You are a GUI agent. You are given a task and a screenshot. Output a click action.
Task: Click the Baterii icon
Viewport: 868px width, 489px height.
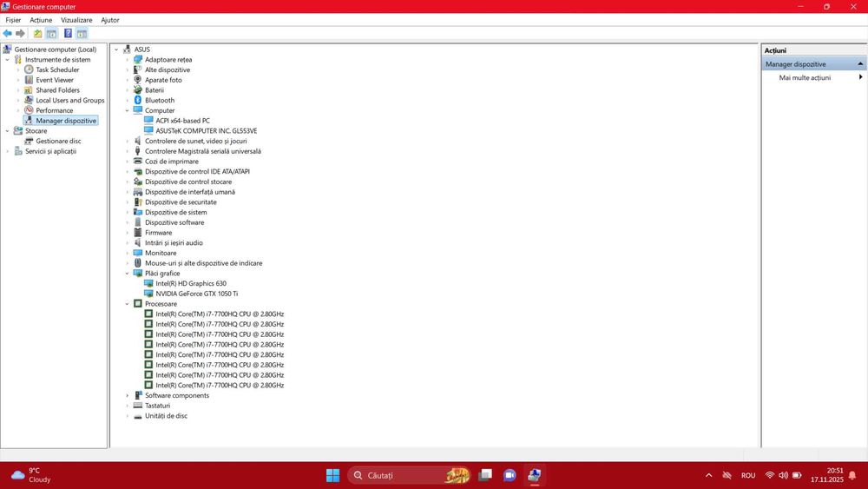point(138,90)
